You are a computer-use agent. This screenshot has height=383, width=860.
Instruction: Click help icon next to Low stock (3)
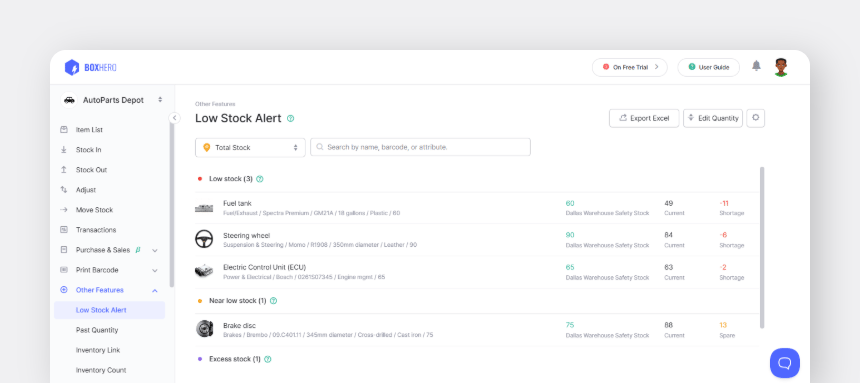pos(260,179)
